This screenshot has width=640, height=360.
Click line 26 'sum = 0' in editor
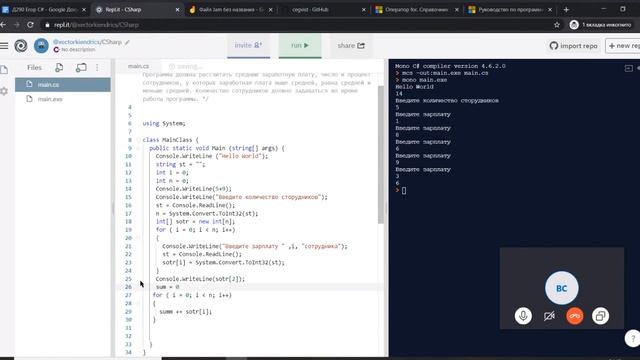[x=167, y=287]
